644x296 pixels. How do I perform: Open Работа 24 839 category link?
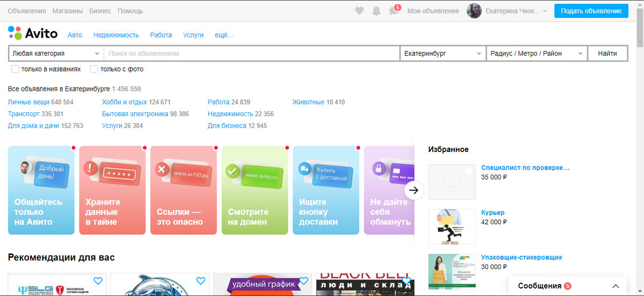click(218, 102)
